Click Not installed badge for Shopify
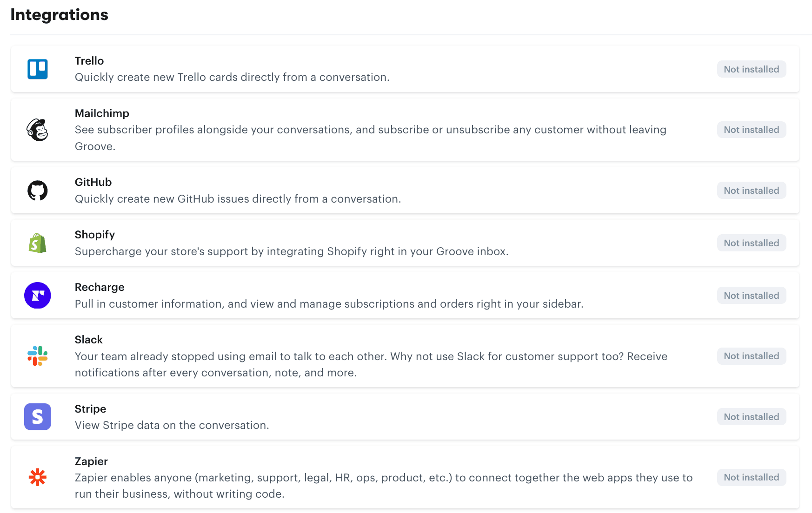Image resolution: width=812 pixels, height=513 pixels. click(751, 243)
